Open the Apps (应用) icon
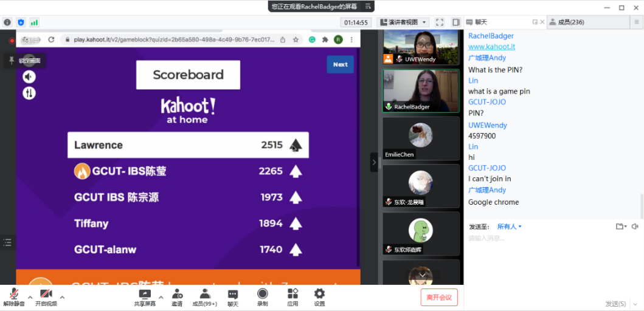The image size is (644, 311). [293, 294]
